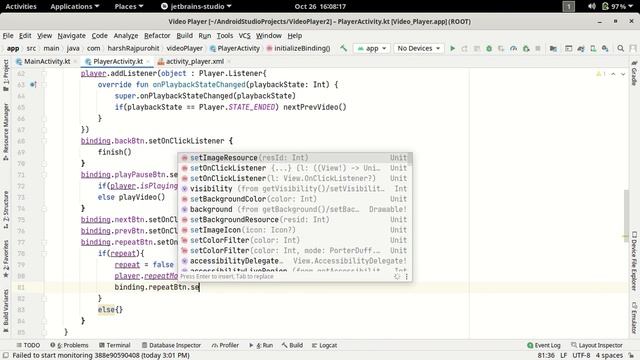Click the warning indicator at editor top-right
This screenshot has width=640, height=360.
pyautogui.click(x=601, y=74)
